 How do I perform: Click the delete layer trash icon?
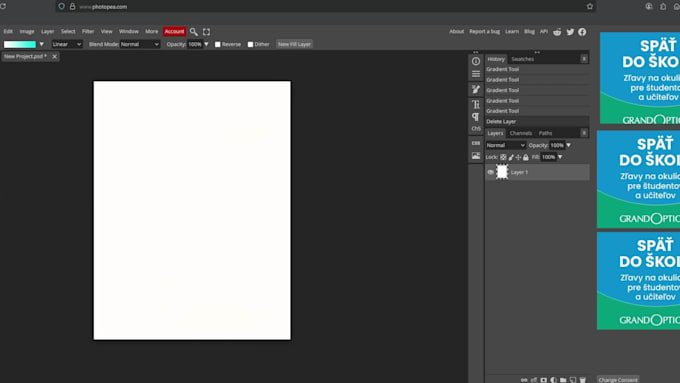click(582, 380)
